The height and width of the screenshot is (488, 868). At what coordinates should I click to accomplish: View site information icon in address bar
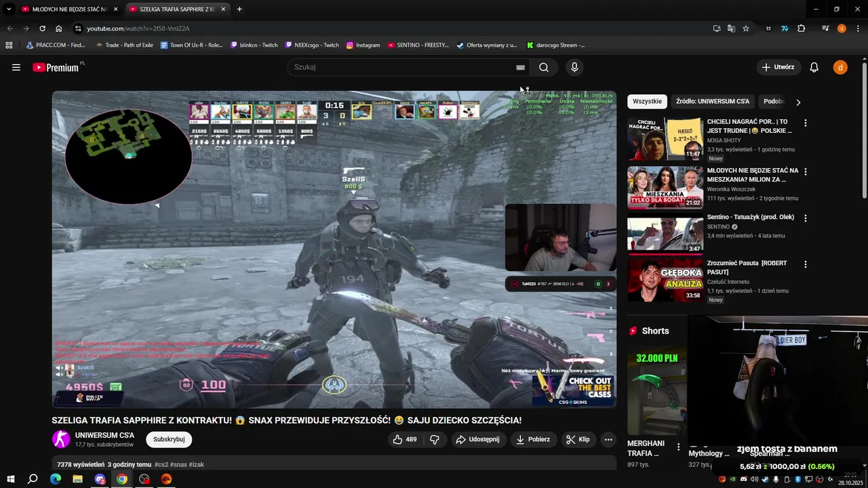click(x=78, y=28)
